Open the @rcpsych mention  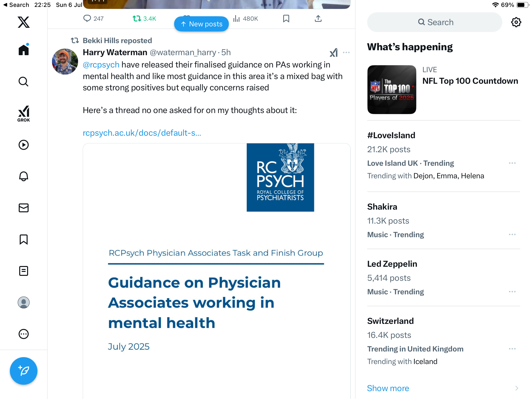point(101,65)
